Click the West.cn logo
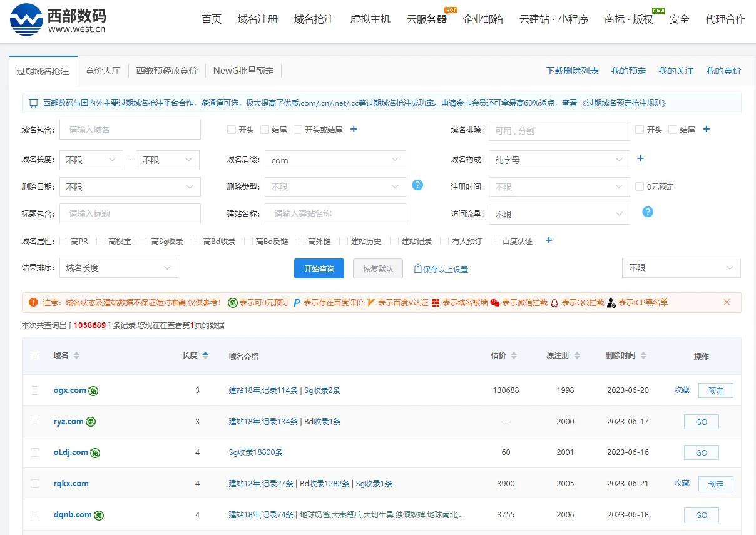Viewport: 756px width, 535px height. [x=58, y=19]
